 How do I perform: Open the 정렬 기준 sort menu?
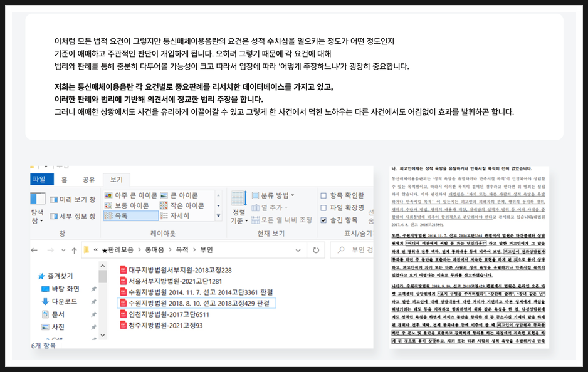239,207
